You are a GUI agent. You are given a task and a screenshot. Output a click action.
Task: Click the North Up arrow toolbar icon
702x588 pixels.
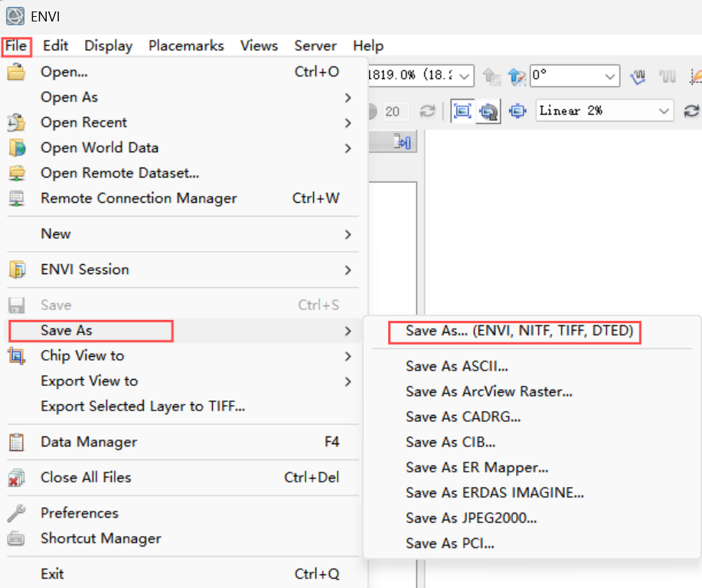coord(516,77)
